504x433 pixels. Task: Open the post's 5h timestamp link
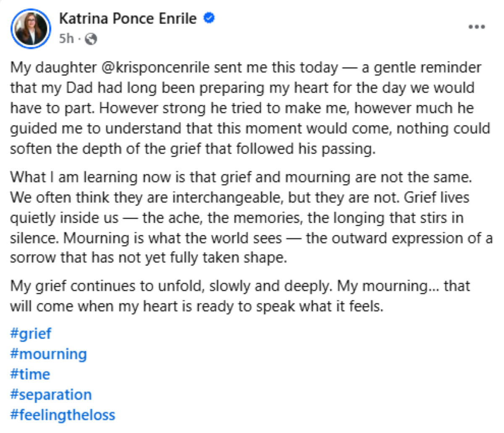click(66, 39)
